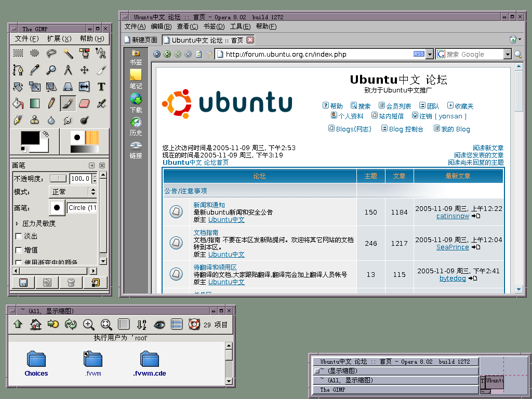Select the Flip tool in GIMP
This screenshot has height=399, width=532.
tap(85, 87)
